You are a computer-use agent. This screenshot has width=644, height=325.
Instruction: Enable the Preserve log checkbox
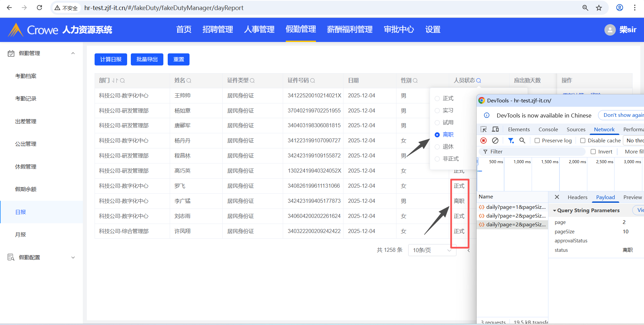(537, 141)
